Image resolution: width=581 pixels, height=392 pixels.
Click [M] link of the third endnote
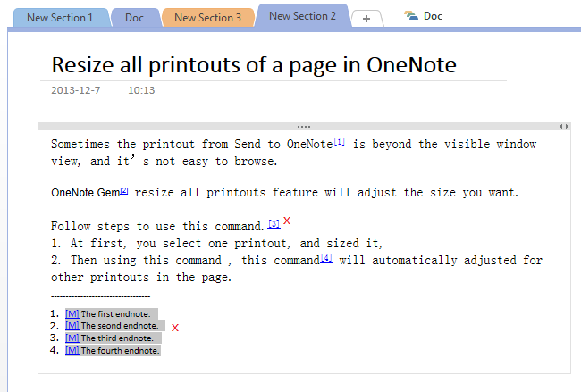(72, 338)
